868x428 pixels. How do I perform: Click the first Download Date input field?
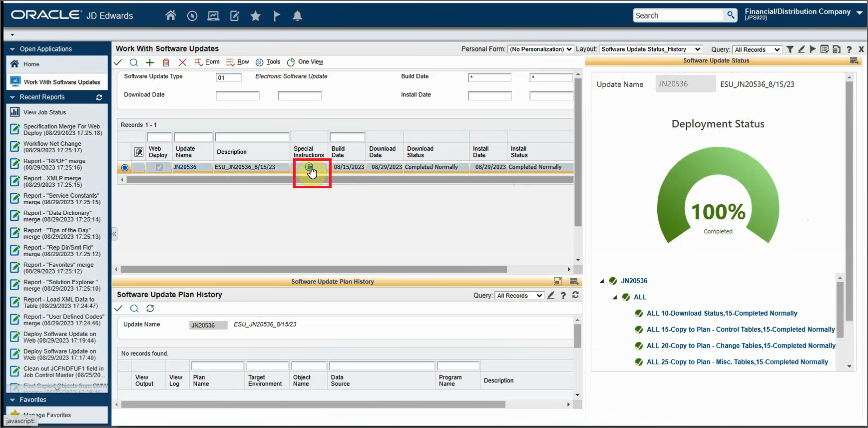point(238,96)
